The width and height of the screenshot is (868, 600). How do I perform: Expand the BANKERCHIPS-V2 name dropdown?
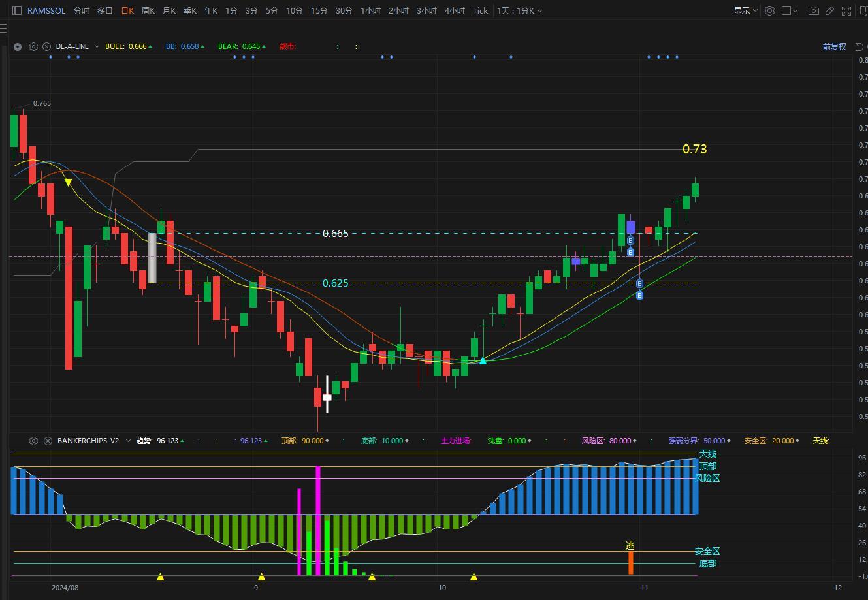(128, 441)
